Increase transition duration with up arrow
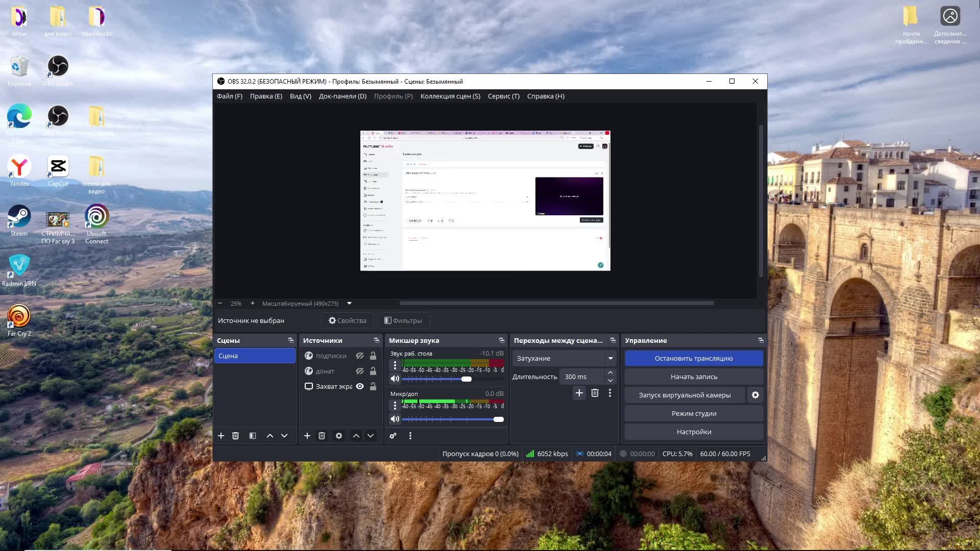The image size is (980, 551). [610, 372]
